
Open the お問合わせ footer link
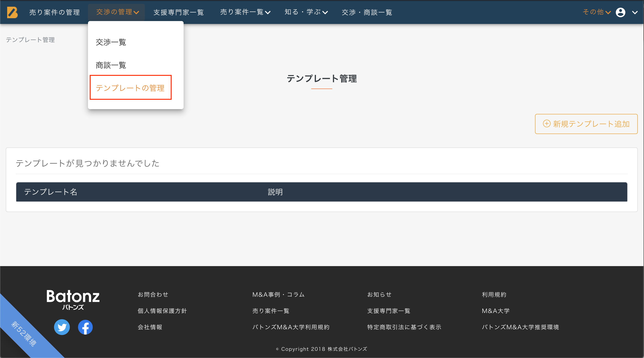(153, 295)
